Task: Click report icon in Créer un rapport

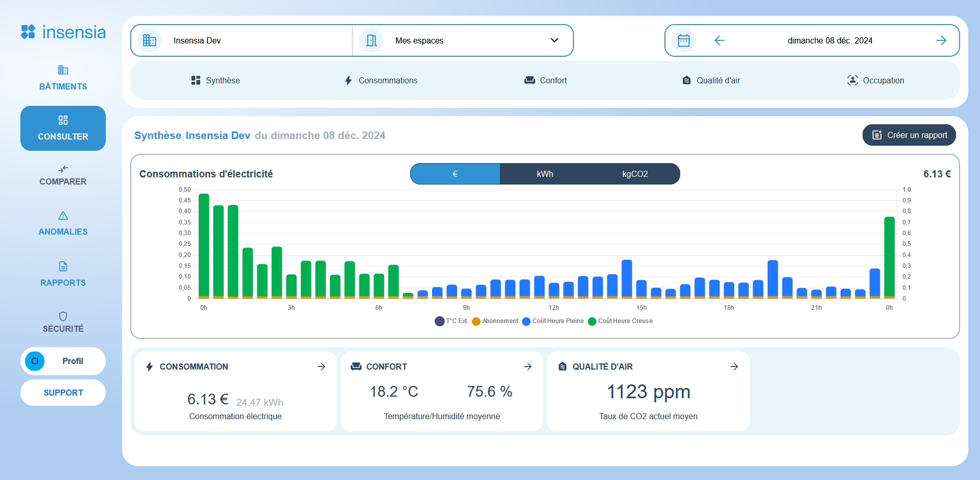Action: point(877,135)
